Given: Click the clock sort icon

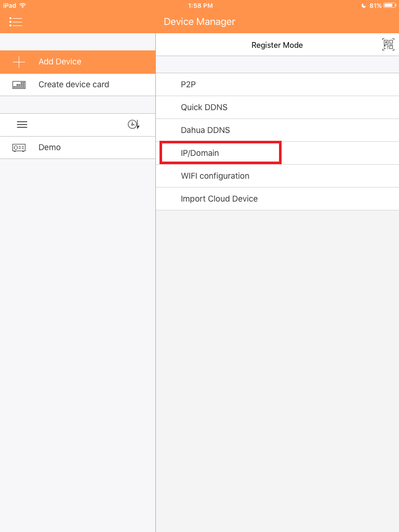Looking at the screenshot, I should 134,125.
